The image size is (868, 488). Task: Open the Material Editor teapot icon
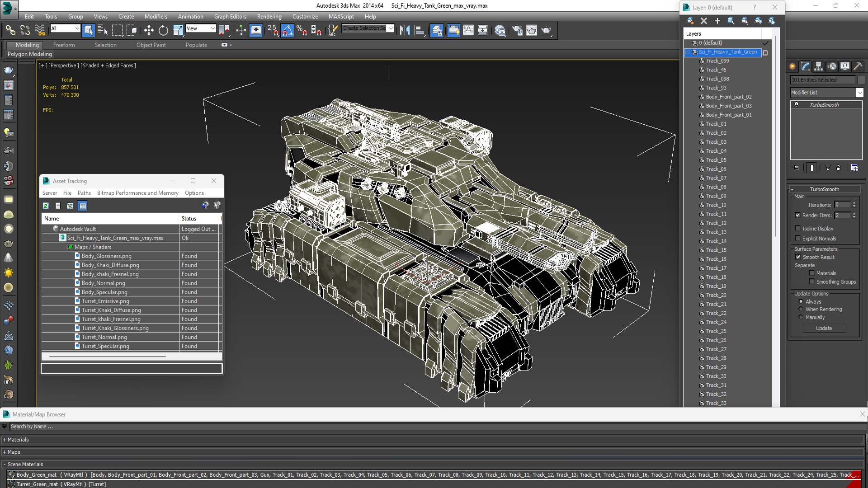500,30
